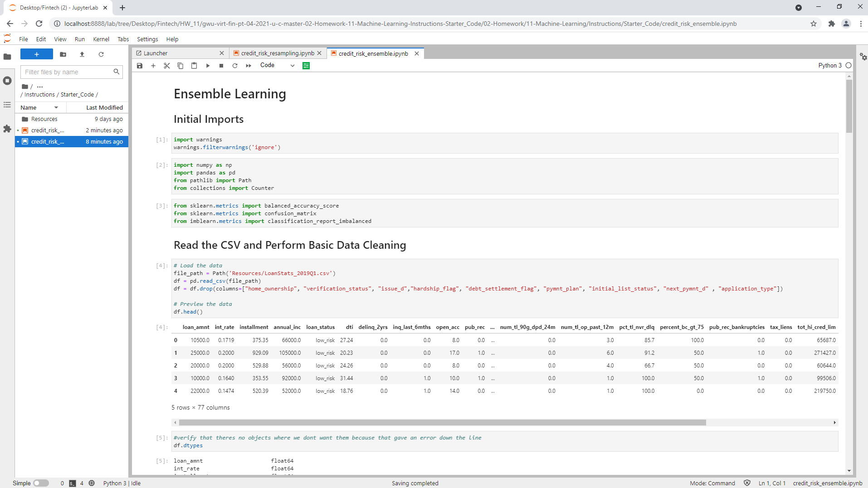Switch kernel via Python 3 label
This screenshot has height=488, width=868.
click(830, 66)
